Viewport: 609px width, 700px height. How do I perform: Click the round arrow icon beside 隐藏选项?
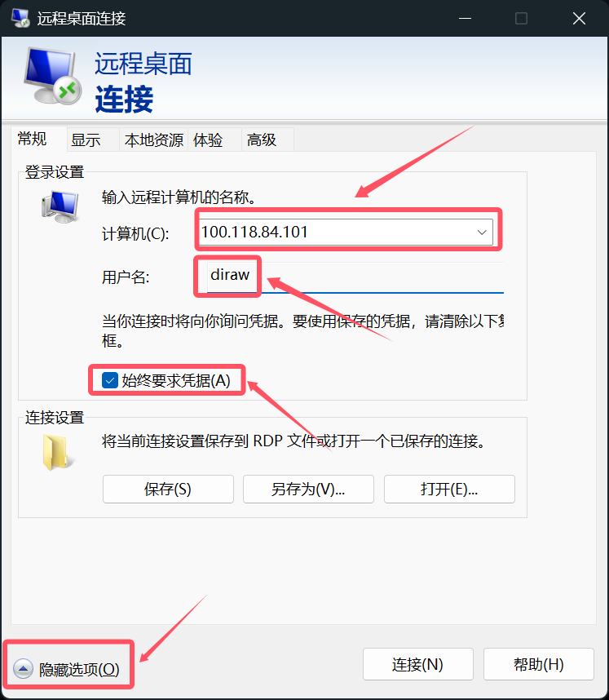click(x=23, y=668)
